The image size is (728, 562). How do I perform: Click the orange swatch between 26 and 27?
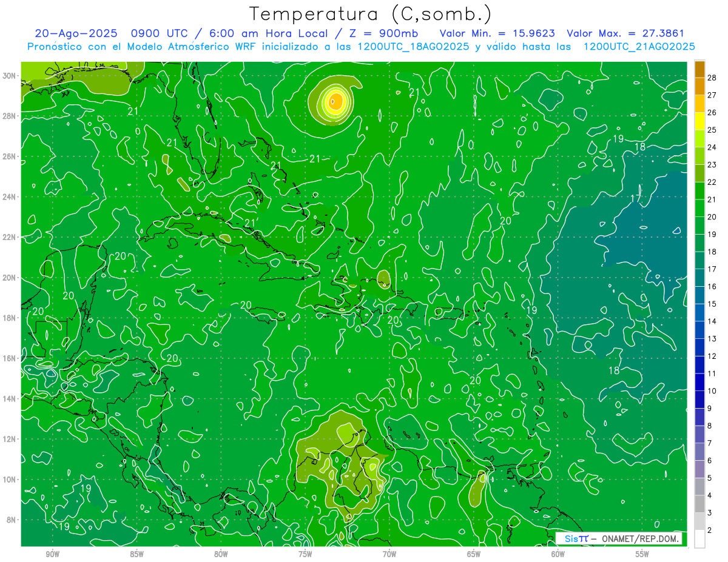pos(699,103)
